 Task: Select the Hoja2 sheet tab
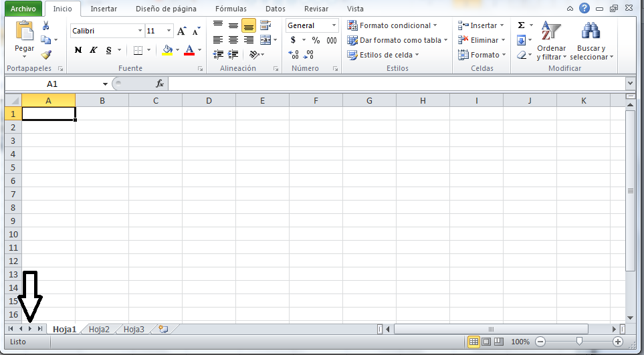[x=99, y=329]
